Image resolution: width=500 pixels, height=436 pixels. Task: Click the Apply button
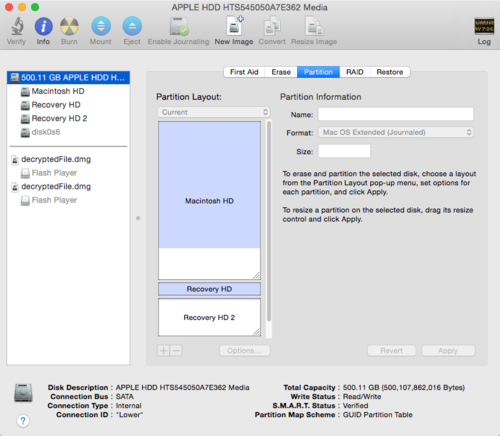point(448,351)
